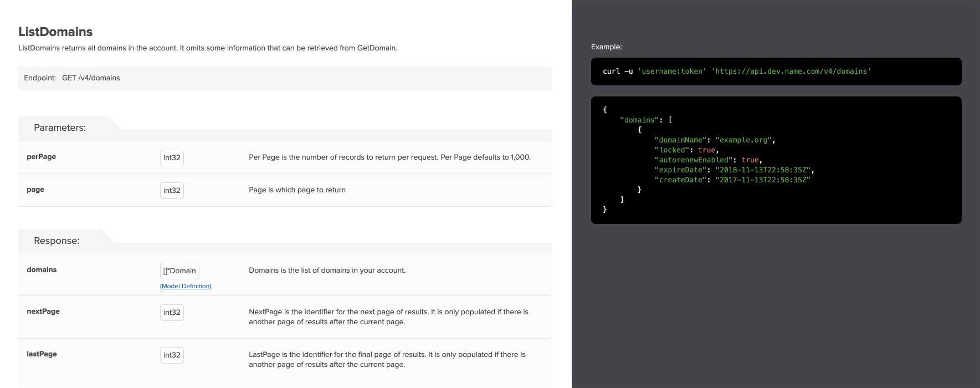The height and width of the screenshot is (388, 980).
Task: Click the "autorenewEnabled" key in JSON
Action: 694,160
